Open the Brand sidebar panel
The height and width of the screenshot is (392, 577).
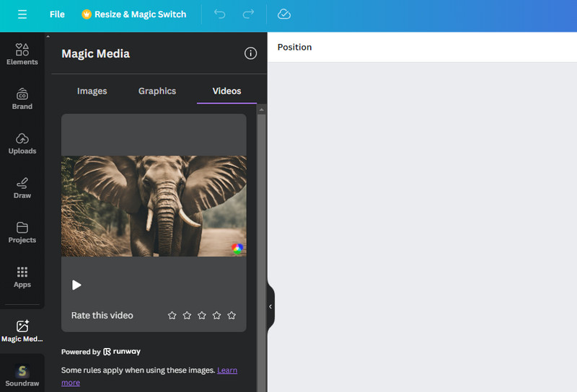[22, 99]
